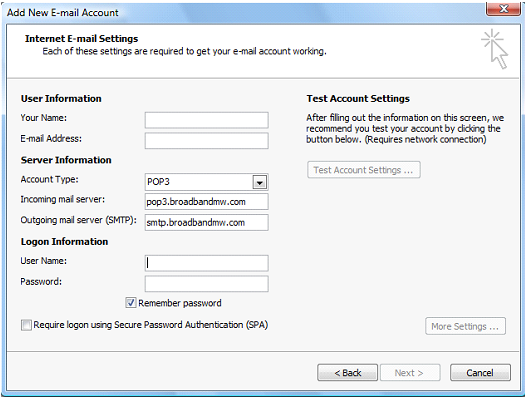Click the Cancel button

[x=480, y=373]
